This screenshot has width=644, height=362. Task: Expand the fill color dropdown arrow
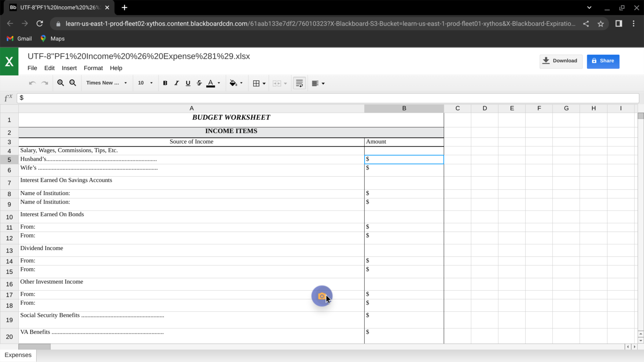pyautogui.click(x=241, y=83)
